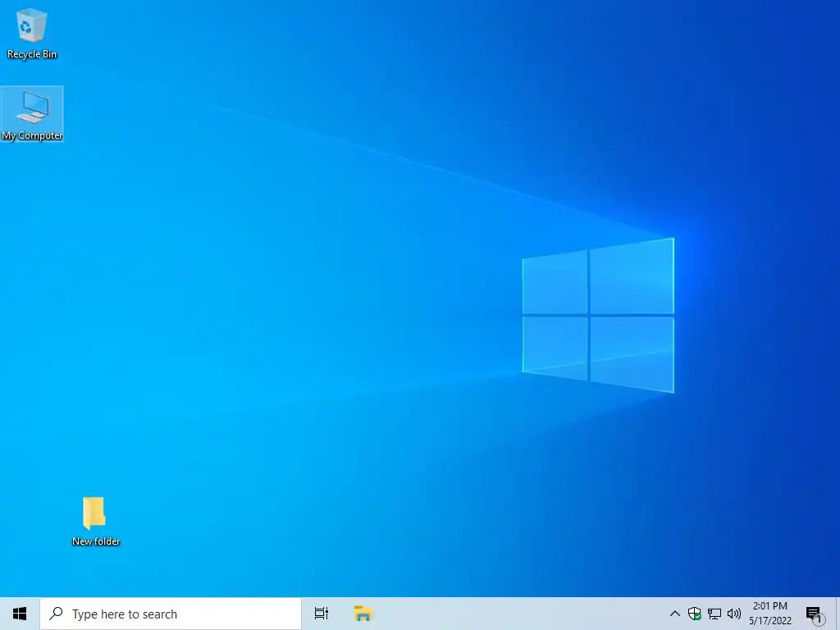Show hidden system tray icons
This screenshot has width=840, height=630.
pos(675,614)
